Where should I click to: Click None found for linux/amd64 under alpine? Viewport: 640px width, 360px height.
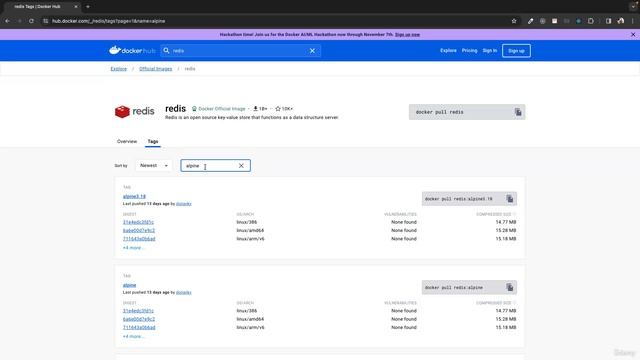404,319
